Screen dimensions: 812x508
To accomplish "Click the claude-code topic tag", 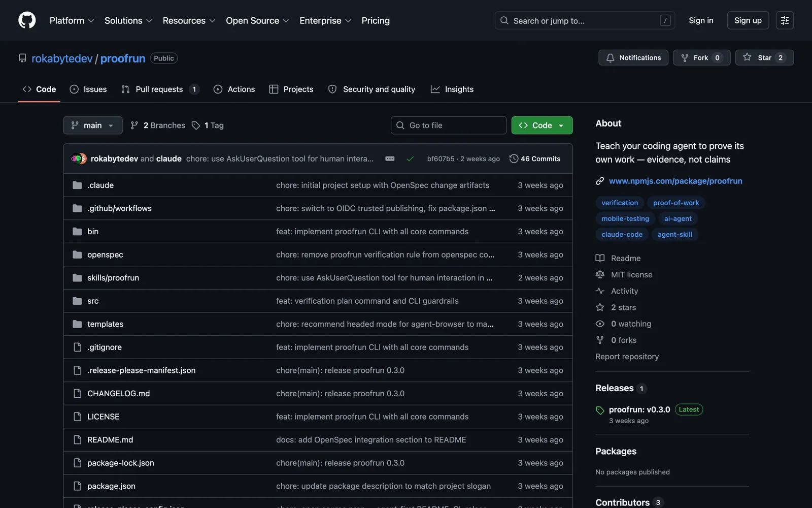I will tap(622, 234).
